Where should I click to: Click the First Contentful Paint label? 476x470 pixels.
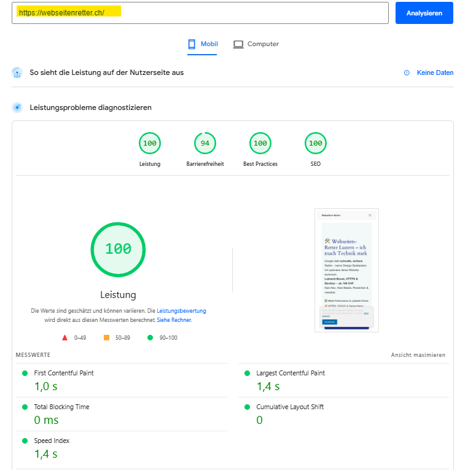64,373
